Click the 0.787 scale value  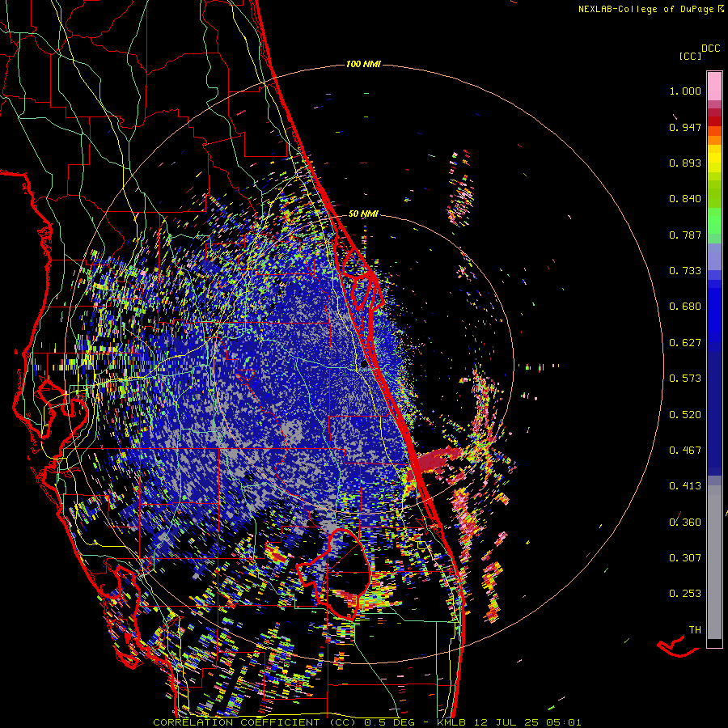[685, 235]
